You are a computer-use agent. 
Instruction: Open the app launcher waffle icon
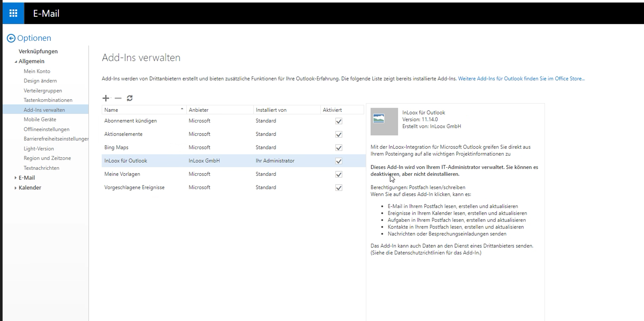click(13, 13)
